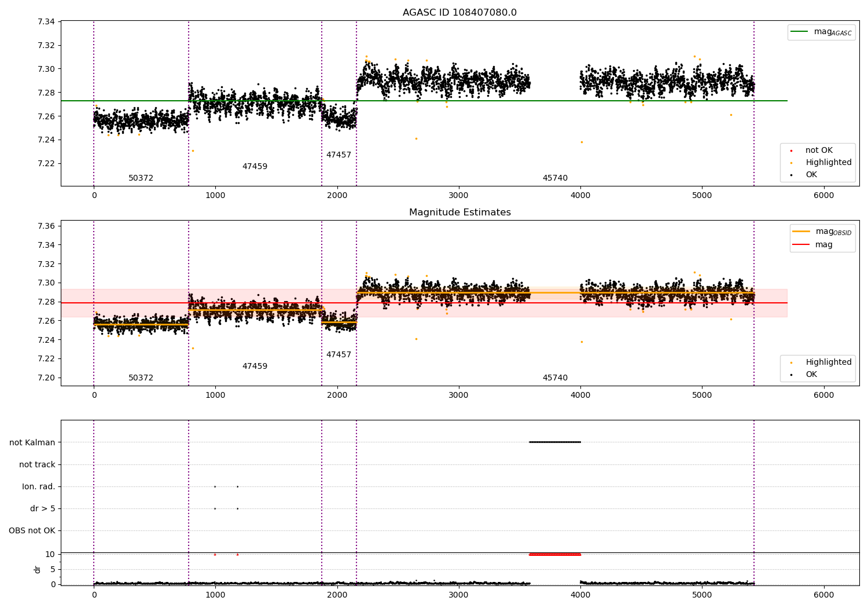868x608 pixels.
Task: Click the green line sample in mag AGASC legend
Action: 800,32
